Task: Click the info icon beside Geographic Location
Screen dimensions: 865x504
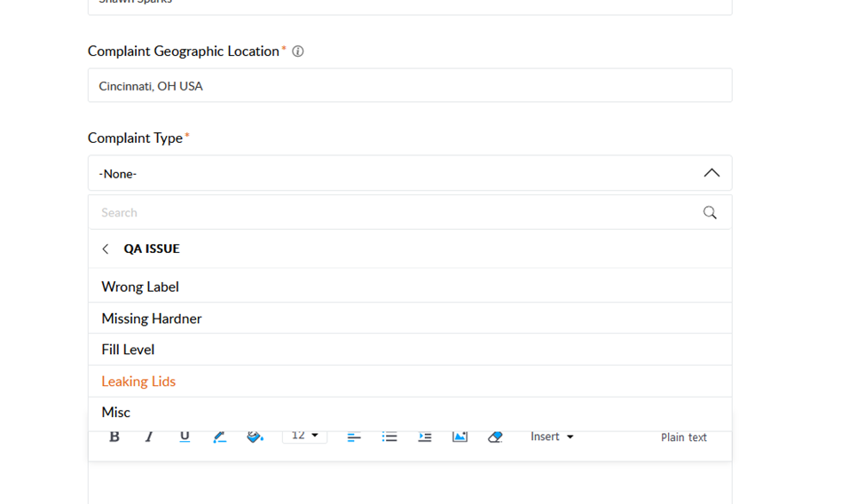Action: [298, 51]
